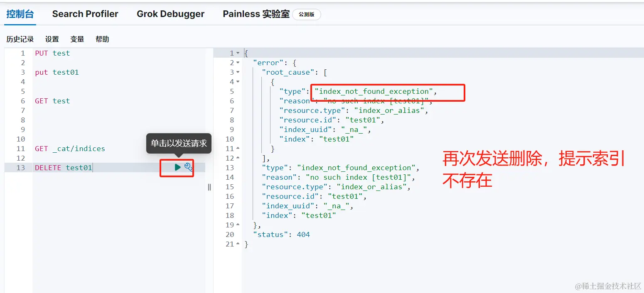Collapse the fold arrow at output line 1
The height and width of the screenshot is (293, 644).
[x=238, y=53]
